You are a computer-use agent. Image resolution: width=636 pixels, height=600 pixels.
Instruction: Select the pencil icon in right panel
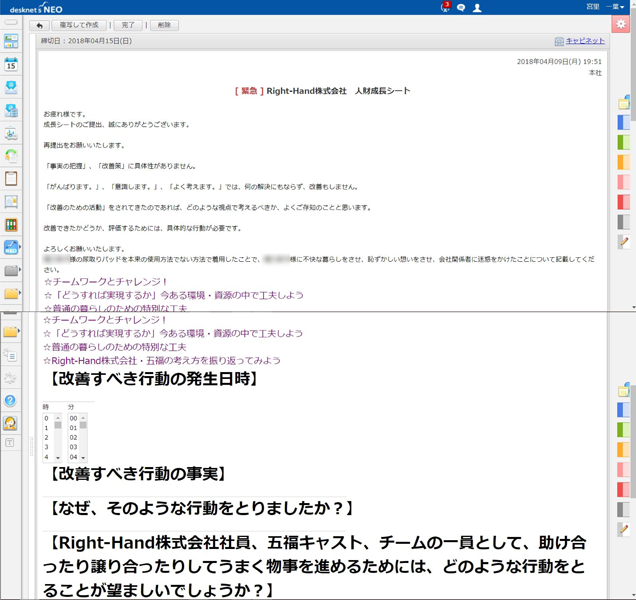pos(623,241)
